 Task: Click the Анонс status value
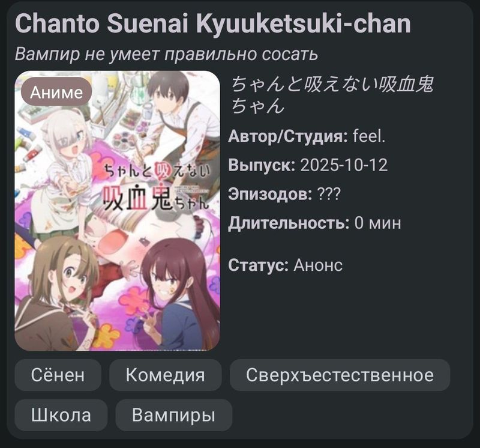click(x=318, y=265)
